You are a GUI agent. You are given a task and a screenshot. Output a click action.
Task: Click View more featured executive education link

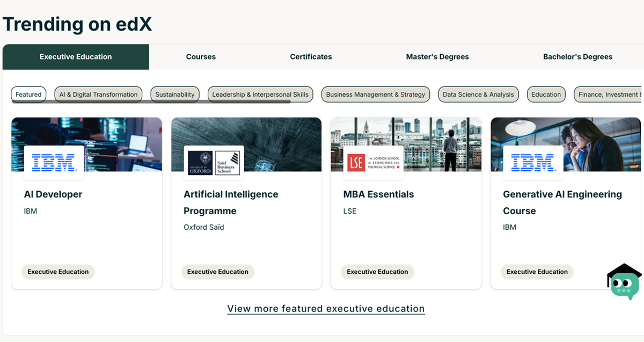click(326, 309)
